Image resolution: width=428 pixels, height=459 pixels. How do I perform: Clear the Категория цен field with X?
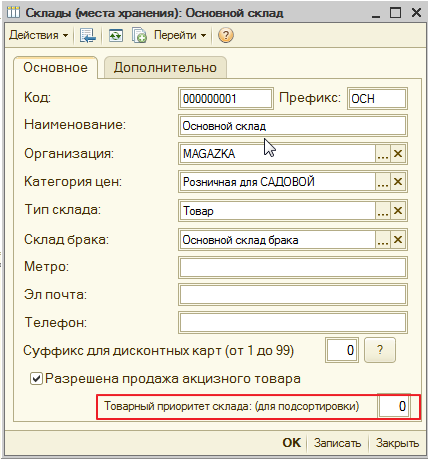click(398, 182)
